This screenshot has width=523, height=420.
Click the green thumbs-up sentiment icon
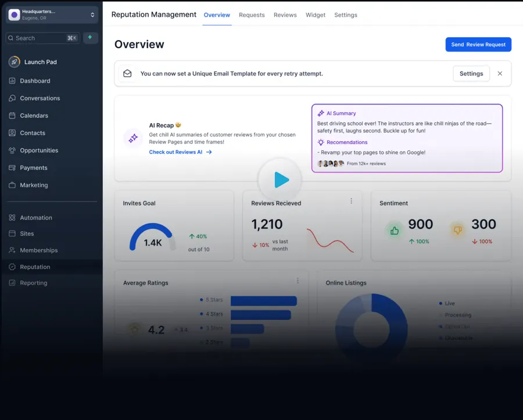click(395, 231)
